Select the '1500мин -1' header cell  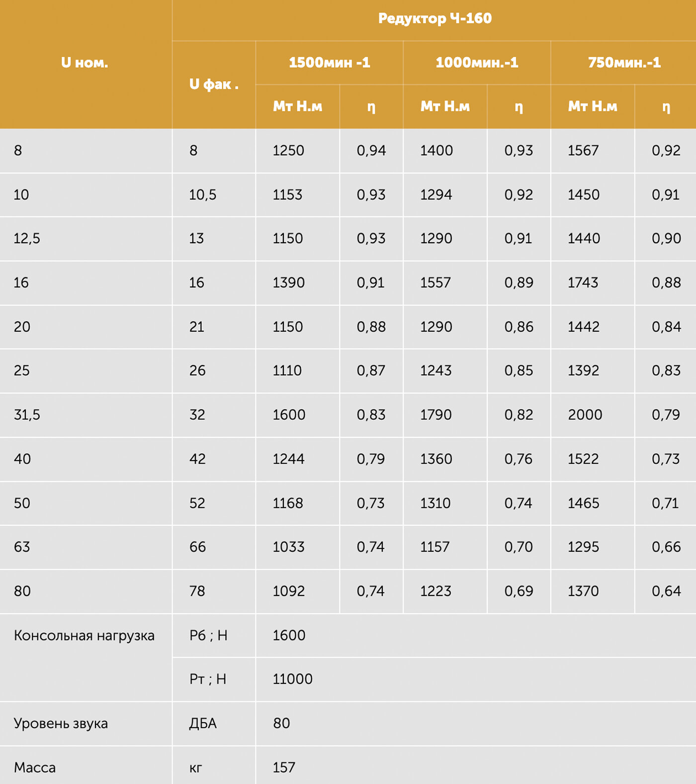329,63
